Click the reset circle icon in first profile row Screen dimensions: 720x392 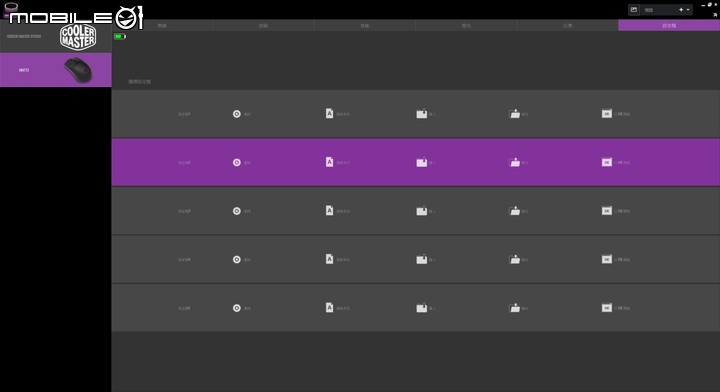(236, 114)
